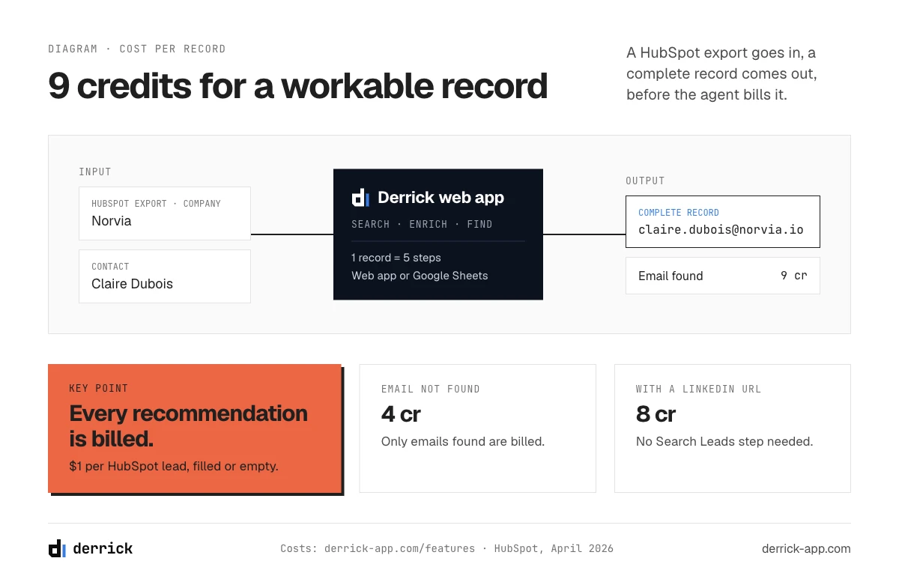This screenshot has width=899, height=588.
Task: Click the '8 cr' value under With a LinkedIn URL
Action: (x=656, y=413)
